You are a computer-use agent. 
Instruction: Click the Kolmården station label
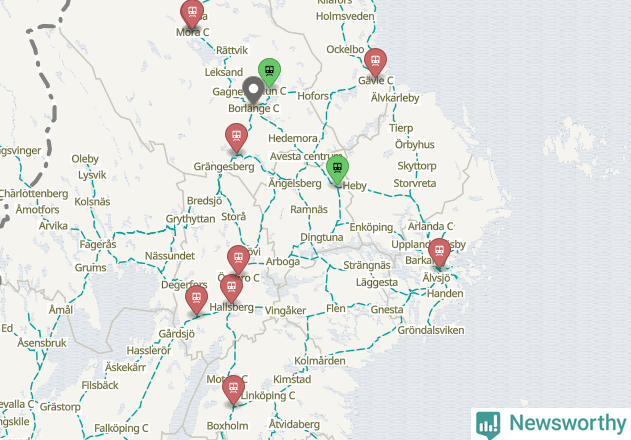(x=320, y=361)
